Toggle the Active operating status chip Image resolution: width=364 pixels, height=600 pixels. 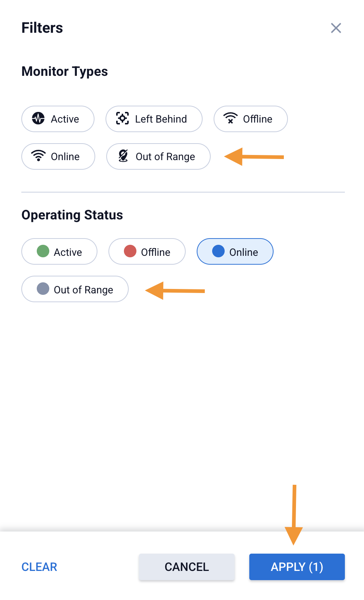[60, 252]
